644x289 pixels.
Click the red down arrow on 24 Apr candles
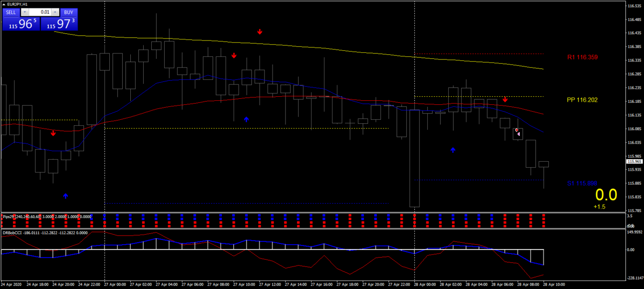pos(53,133)
